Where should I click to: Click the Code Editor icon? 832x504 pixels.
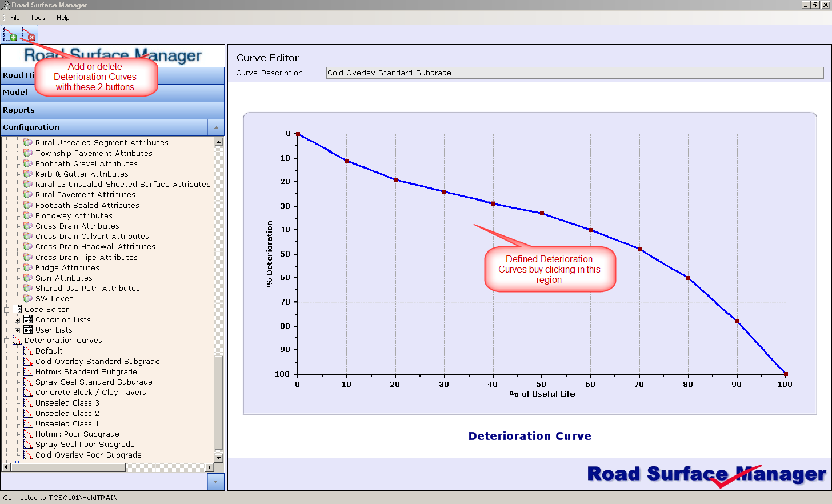(17, 309)
